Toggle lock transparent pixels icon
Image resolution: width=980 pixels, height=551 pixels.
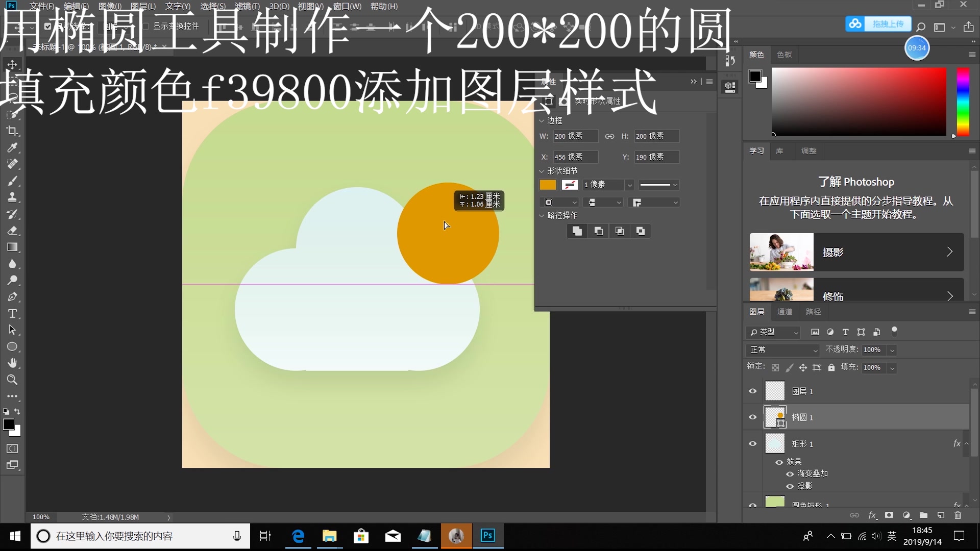click(775, 367)
